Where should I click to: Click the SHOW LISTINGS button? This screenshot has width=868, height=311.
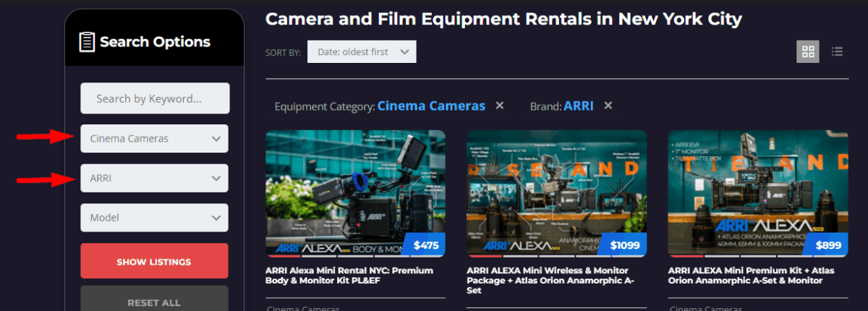154,261
